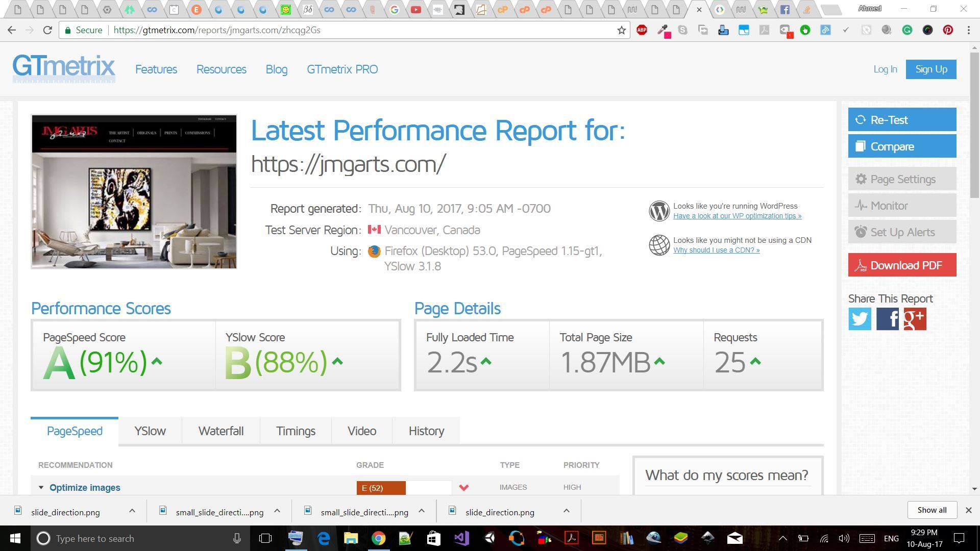Open the Adobe Acrobat taskbar icon
980x551 pixels.
(x=571, y=538)
